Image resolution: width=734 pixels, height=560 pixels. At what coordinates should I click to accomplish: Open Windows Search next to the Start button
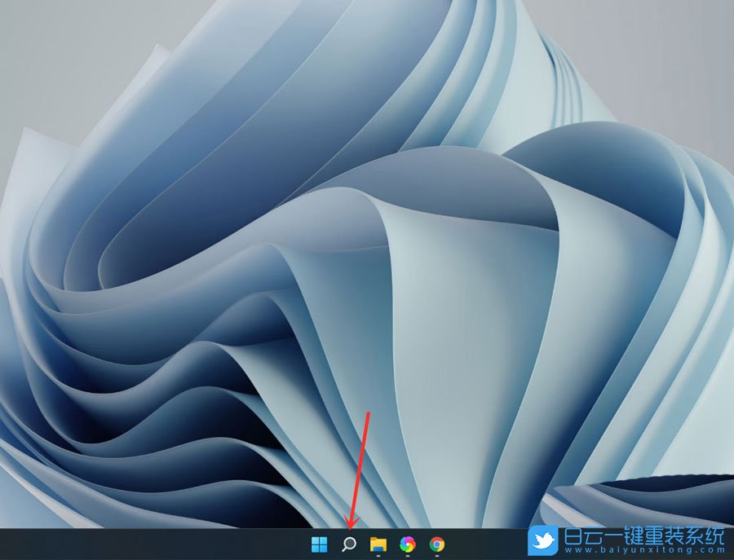348,544
